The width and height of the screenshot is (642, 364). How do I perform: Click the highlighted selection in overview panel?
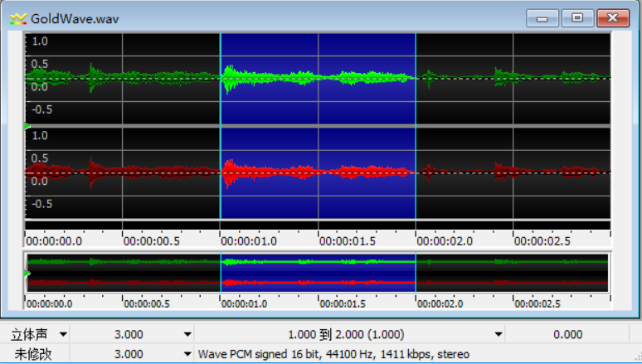point(318,272)
